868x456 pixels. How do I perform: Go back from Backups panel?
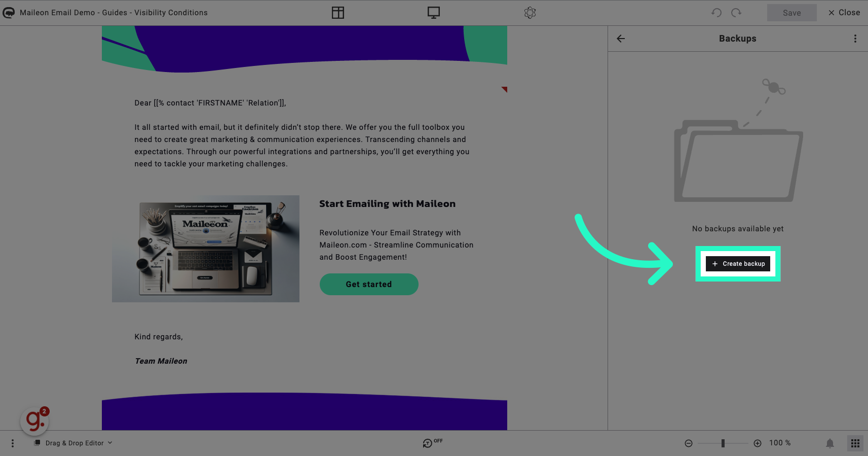(621, 39)
